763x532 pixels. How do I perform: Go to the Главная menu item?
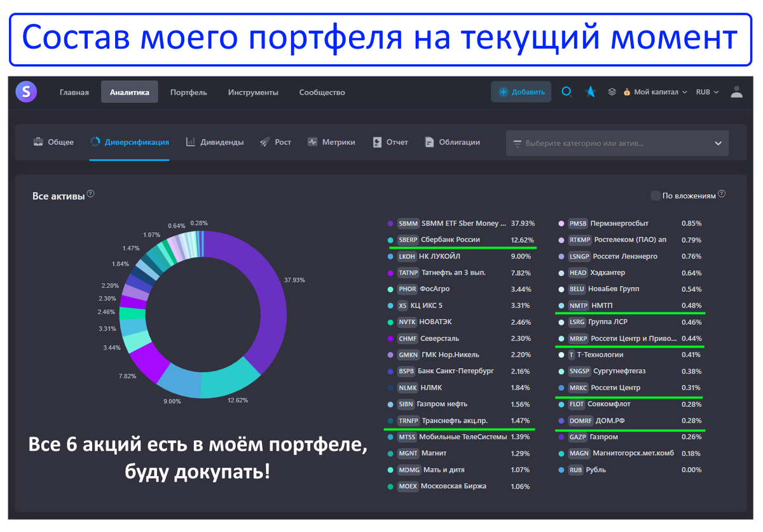coord(74,92)
